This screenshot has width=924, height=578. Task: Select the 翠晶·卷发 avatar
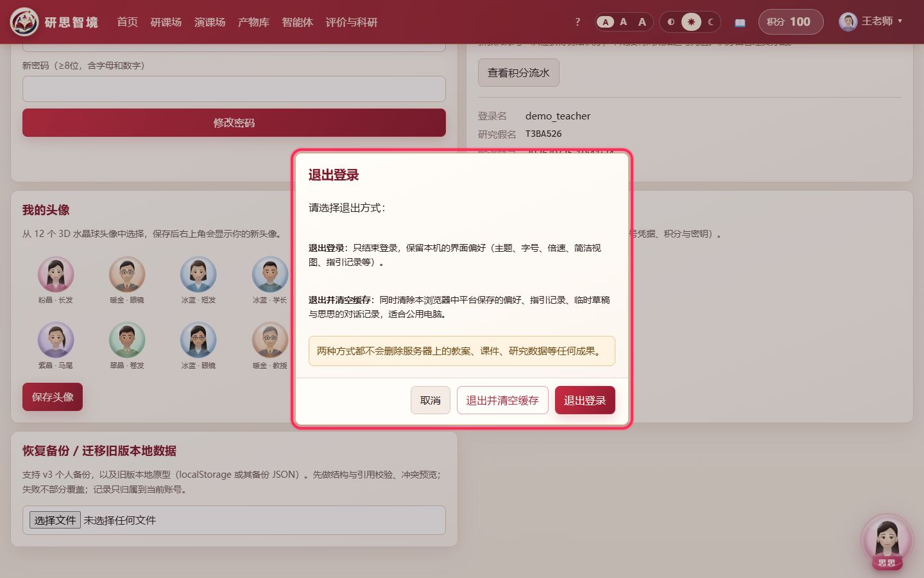point(127,340)
